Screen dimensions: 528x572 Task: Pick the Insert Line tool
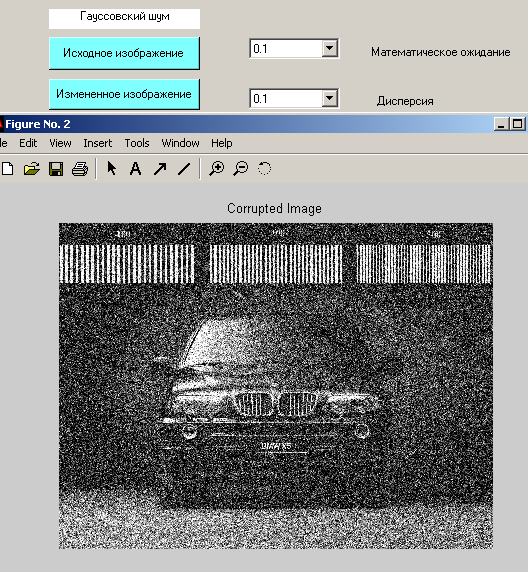click(184, 169)
